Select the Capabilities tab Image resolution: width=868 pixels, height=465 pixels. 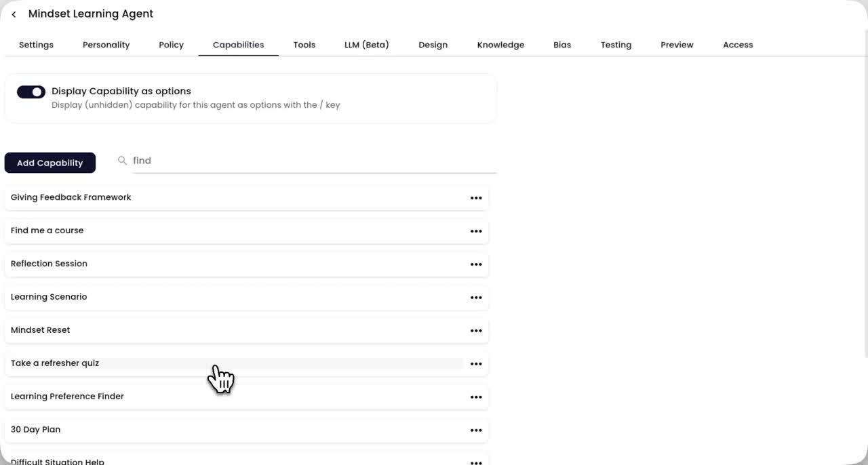238,45
